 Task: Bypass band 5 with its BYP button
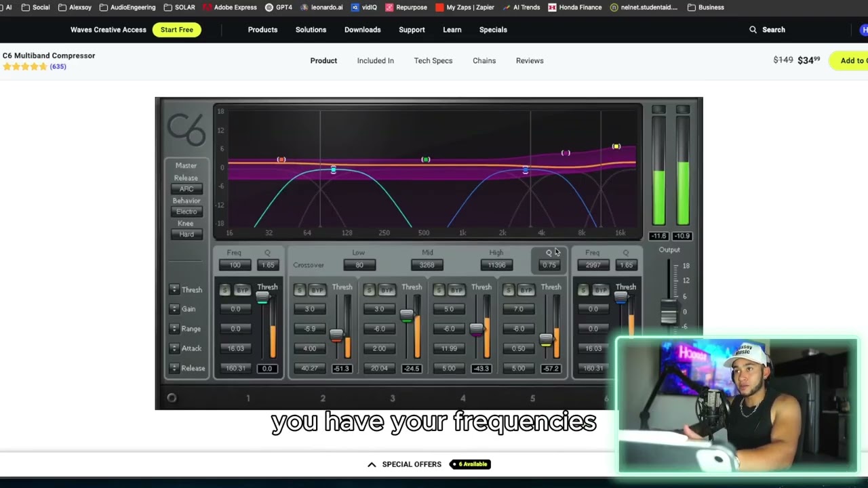(x=526, y=290)
